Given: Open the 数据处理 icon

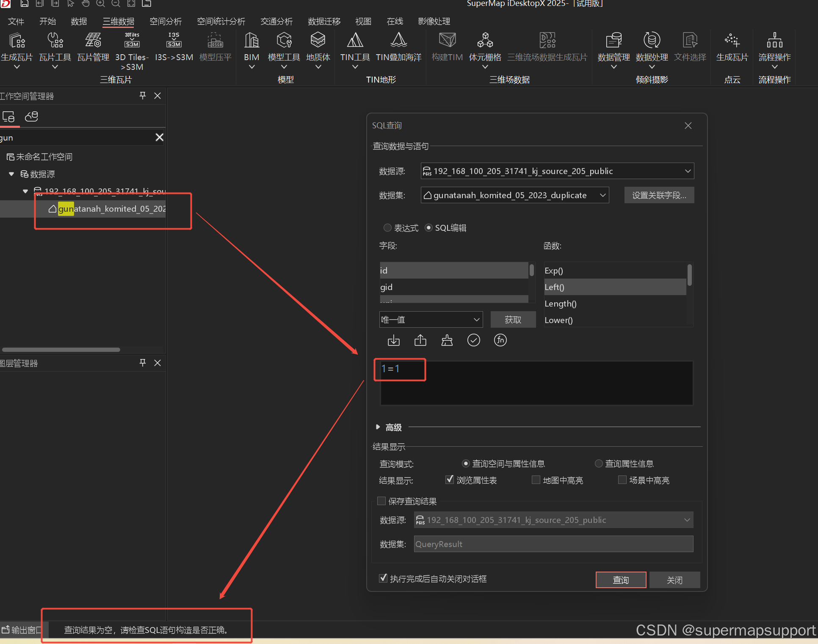Looking at the screenshot, I should [652, 41].
